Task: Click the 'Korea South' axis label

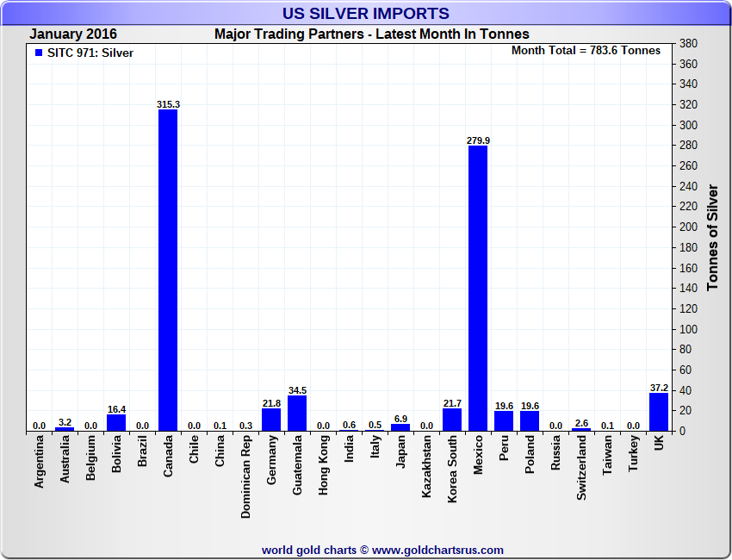Action: [x=452, y=469]
